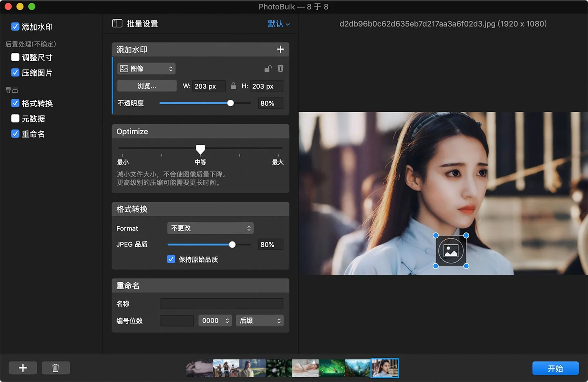Enable the 元数据 checkbox in the sidebar
The height and width of the screenshot is (382, 588).
coord(15,118)
